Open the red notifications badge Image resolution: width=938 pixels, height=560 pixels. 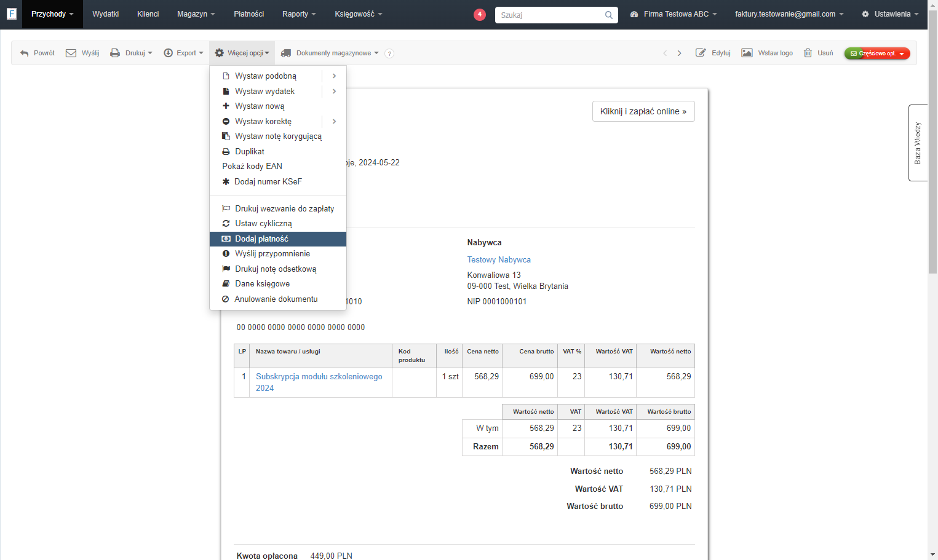480,14
